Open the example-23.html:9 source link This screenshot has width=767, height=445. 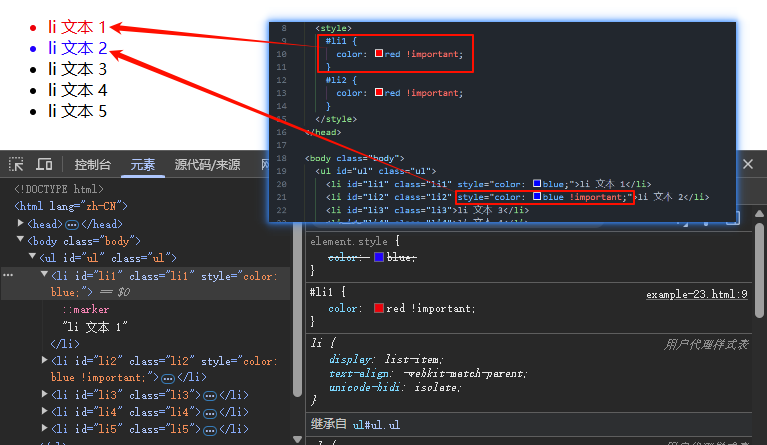[x=697, y=294]
